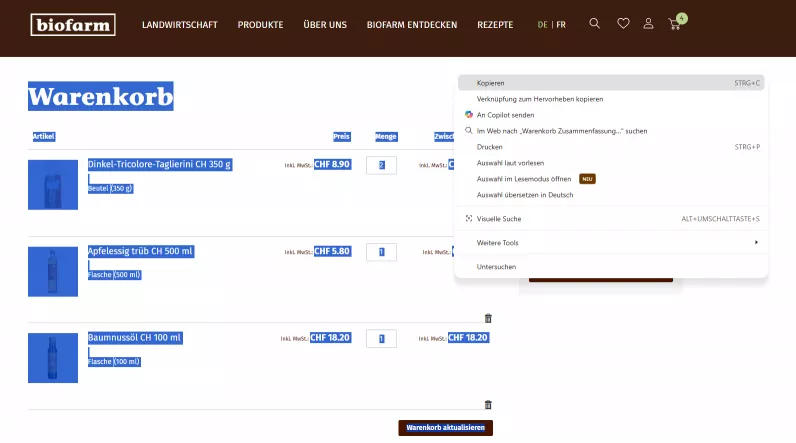Choose An Copilot senden

tap(611, 115)
